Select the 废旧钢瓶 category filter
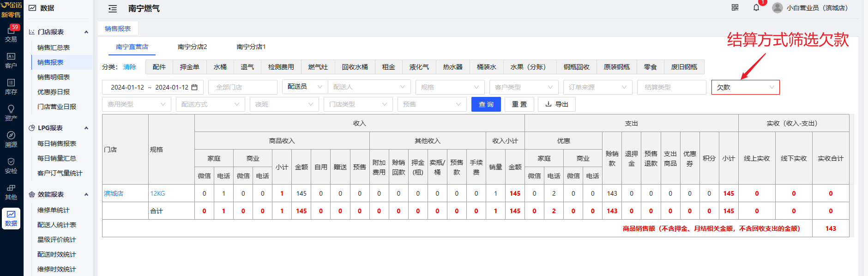 pos(684,67)
